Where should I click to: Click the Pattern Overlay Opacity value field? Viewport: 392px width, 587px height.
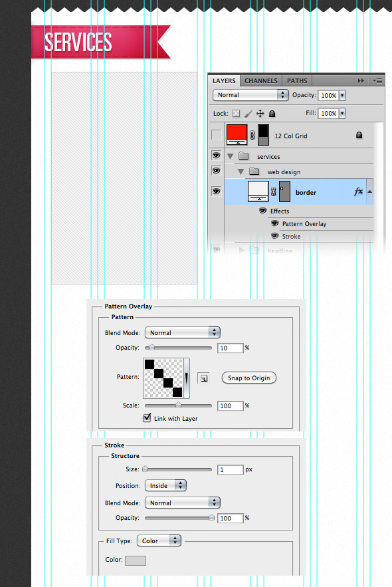pyautogui.click(x=230, y=348)
